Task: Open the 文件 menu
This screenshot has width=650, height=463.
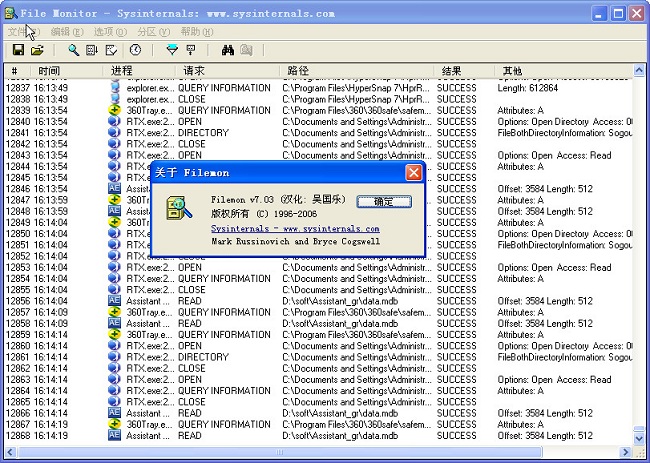Action: [22, 32]
